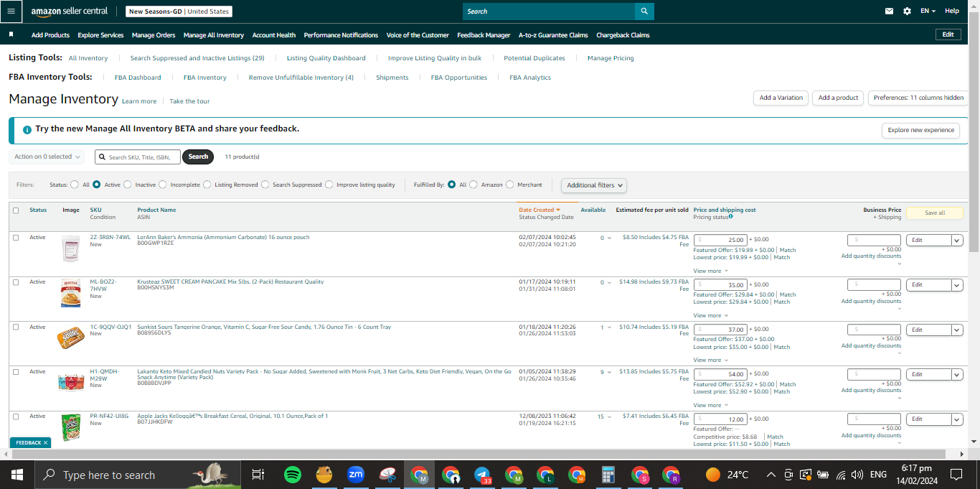Tick the checkbox for Lakanto Keto Nuts row
Image resolution: width=980 pixels, height=489 pixels.
[16, 372]
